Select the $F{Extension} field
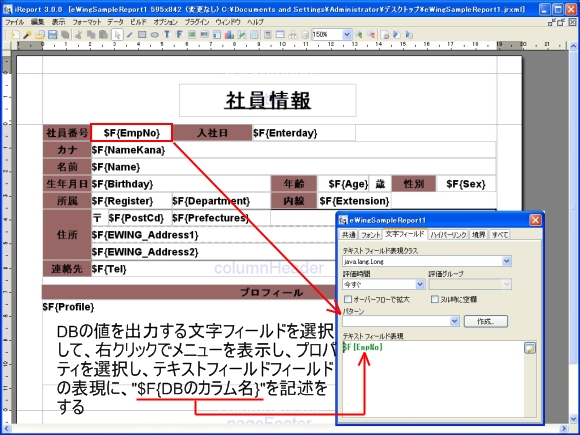The width and height of the screenshot is (580, 435). 354,201
